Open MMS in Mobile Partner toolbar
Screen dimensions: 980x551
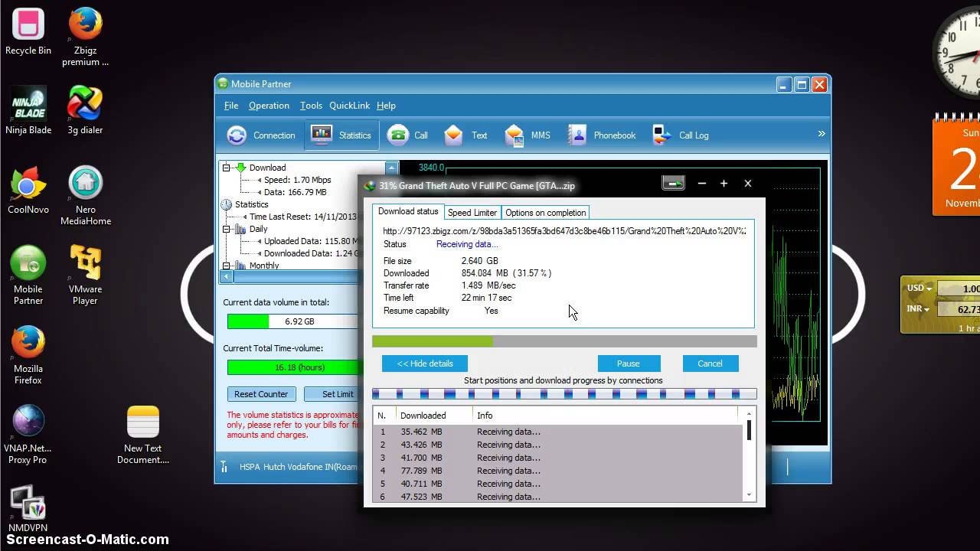coord(528,135)
